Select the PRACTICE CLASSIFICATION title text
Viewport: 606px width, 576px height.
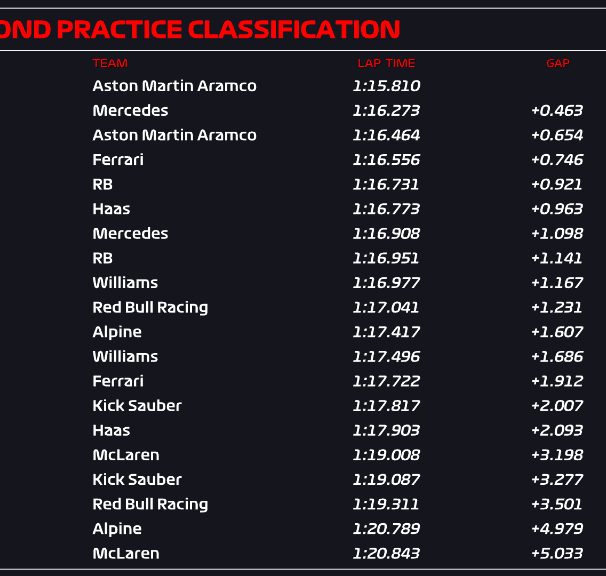click(x=228, y=29)
